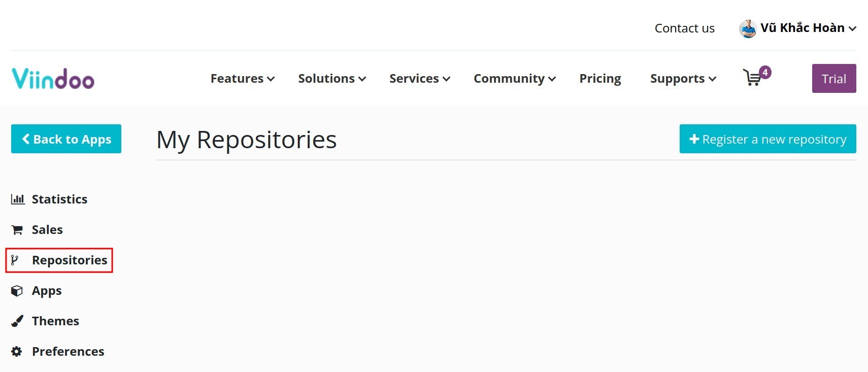Expand the Features menu
This screenshot has width=868, height=372.
coord(242,79)
